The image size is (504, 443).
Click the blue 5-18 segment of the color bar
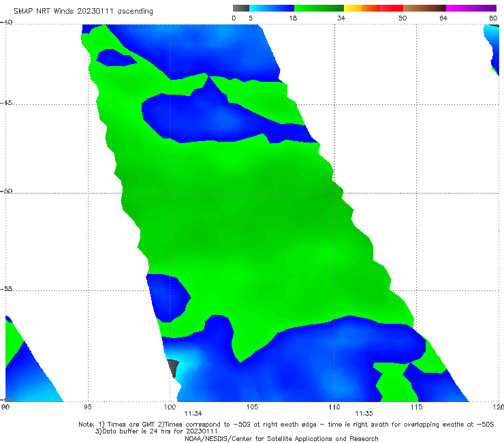(272, 8)
